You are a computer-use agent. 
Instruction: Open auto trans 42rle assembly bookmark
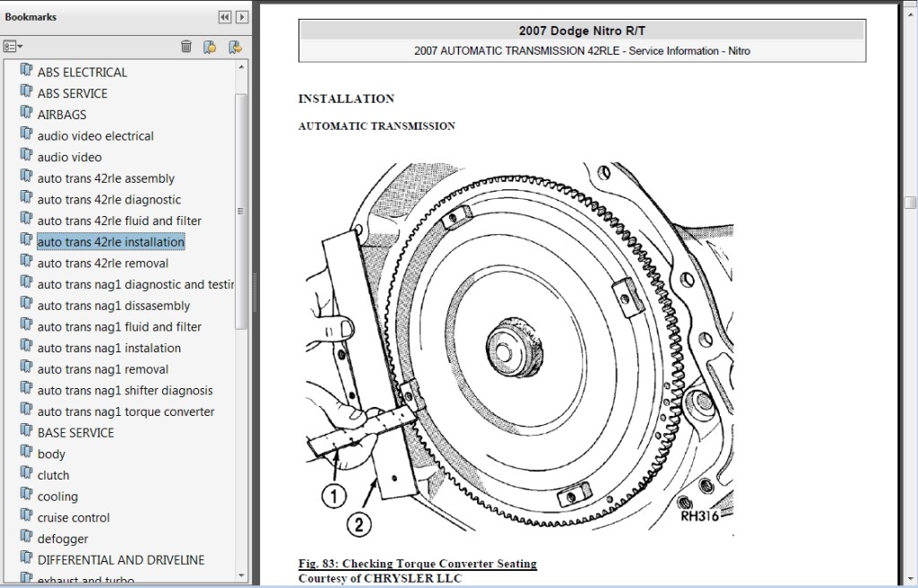click(x=106, y=178)
